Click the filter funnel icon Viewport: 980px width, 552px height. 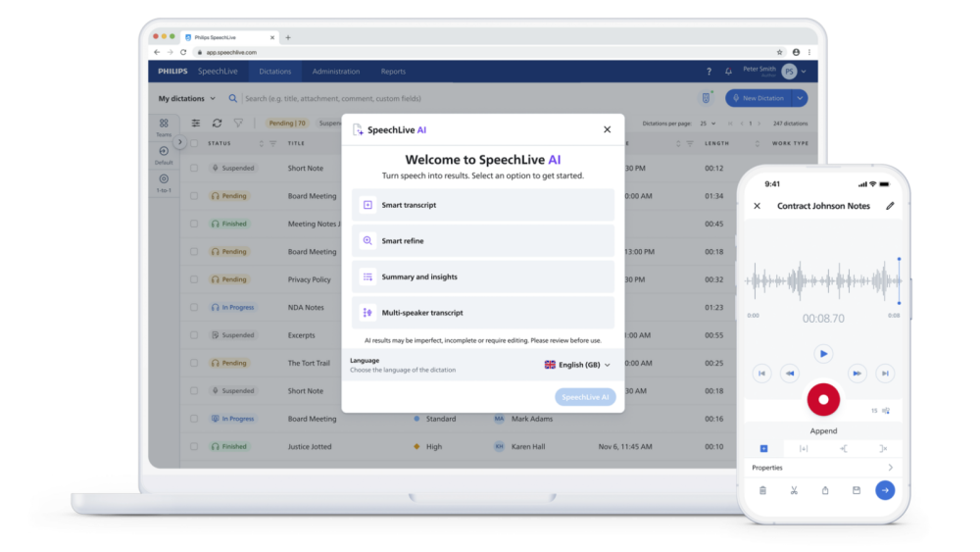click(238, 124)
